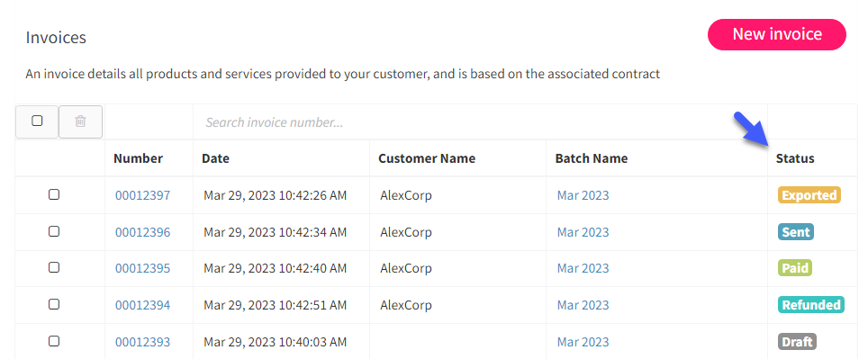The width and height of the screenshot is (868, 359).
Task: Sort by the Status column header
Action: [795, 158]
